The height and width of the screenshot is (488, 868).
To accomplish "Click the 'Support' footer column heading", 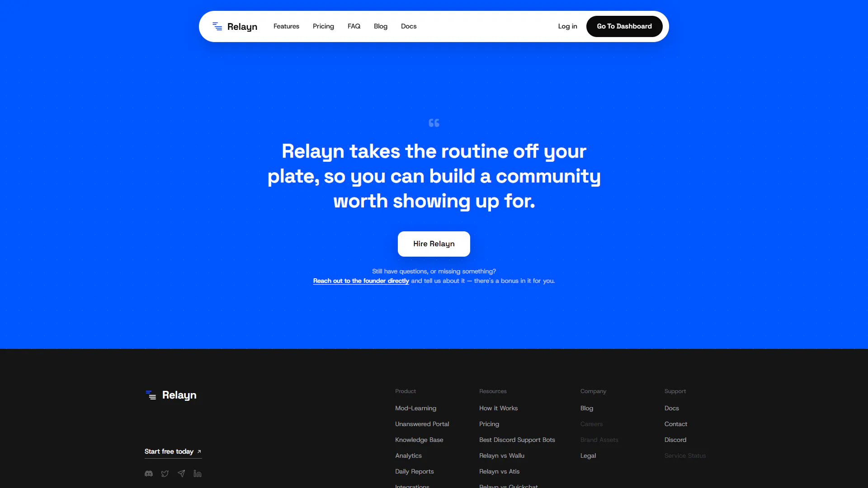I will click(675, 391).
